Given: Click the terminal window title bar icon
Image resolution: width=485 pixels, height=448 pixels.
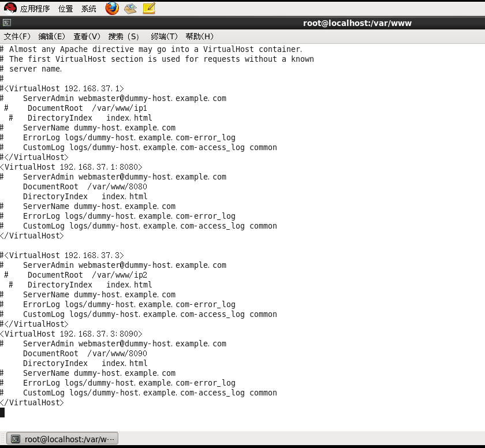Looking at the screenshot, I should pyautogui.click(x=7, y=23).
